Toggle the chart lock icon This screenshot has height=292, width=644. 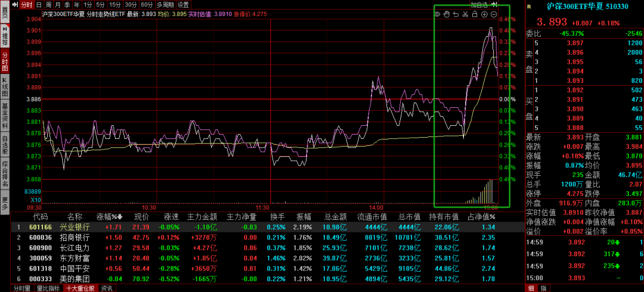pos(475,14)
